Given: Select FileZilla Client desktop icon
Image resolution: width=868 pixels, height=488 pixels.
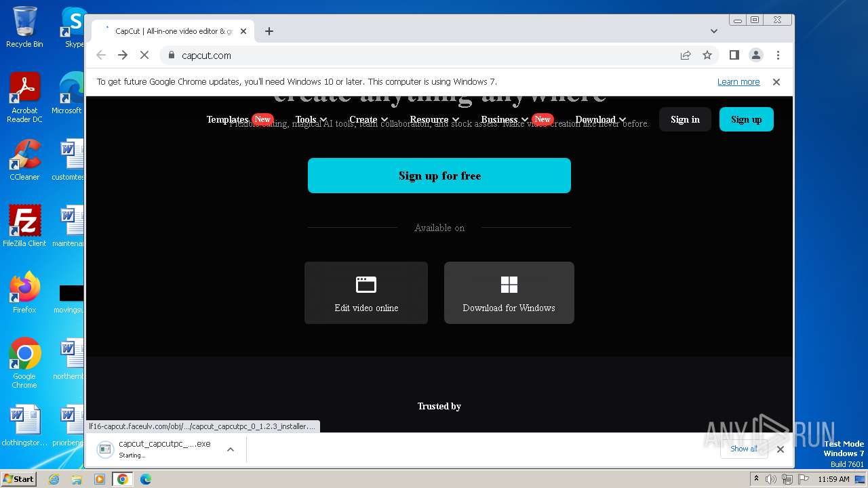Looking at the screenshot, I should (24, 226).
